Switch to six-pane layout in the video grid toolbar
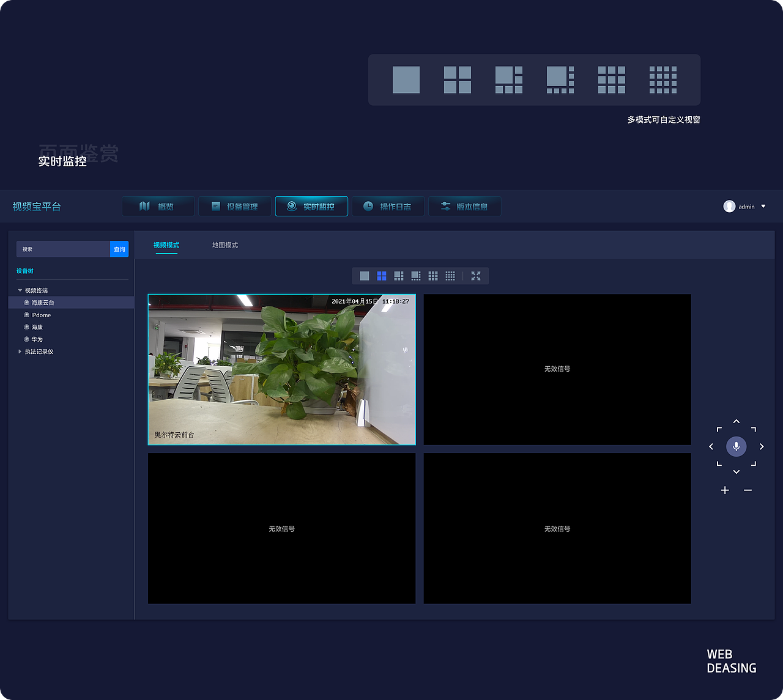Screen dimensions: 783x700 399,276
